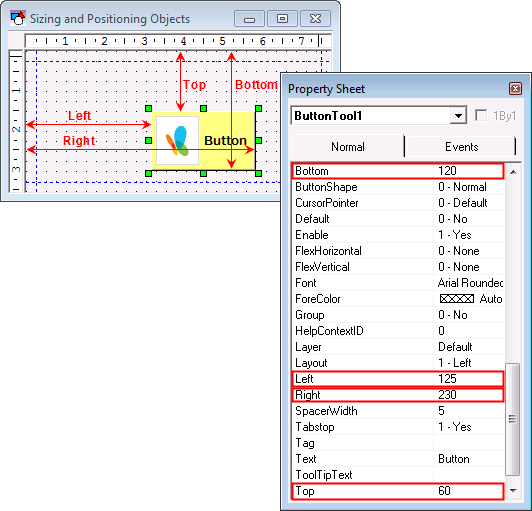This screenshot has height=511, width=532.
Task: Click the vertical ruler at mark 2
Action: point(16,129)
